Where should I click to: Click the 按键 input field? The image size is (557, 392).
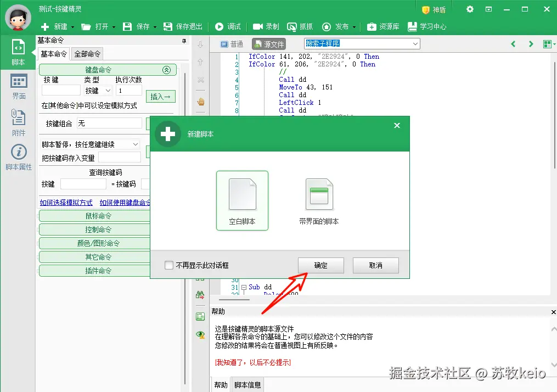(61, 90)
